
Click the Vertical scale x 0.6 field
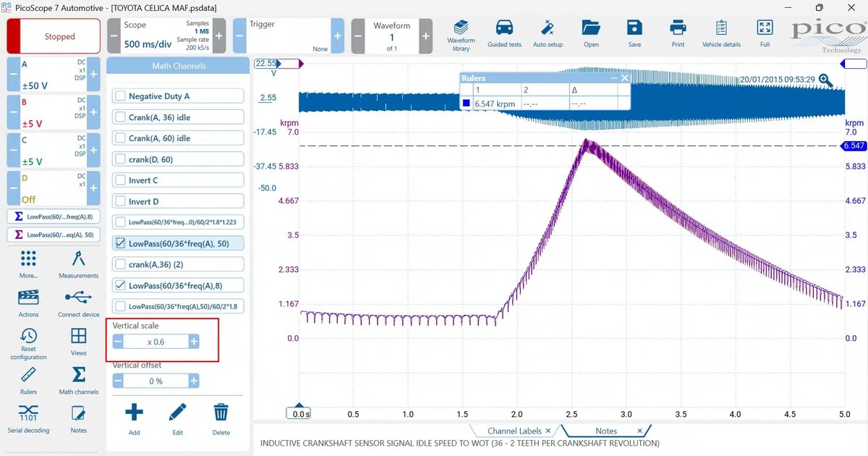(x=156, y=342)
